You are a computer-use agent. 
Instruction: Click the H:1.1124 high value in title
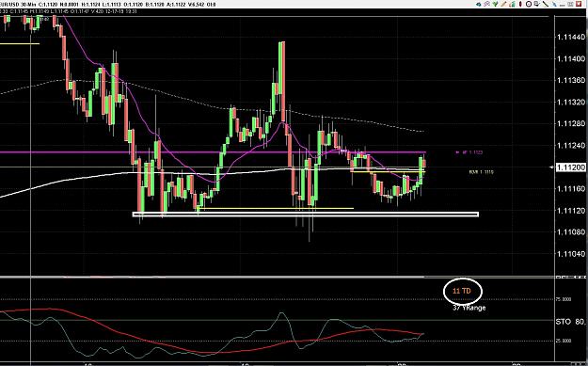coord(90,5)
